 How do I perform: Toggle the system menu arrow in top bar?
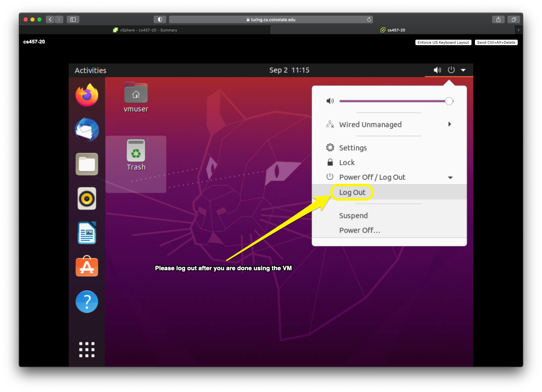click(x=463, y=70)
